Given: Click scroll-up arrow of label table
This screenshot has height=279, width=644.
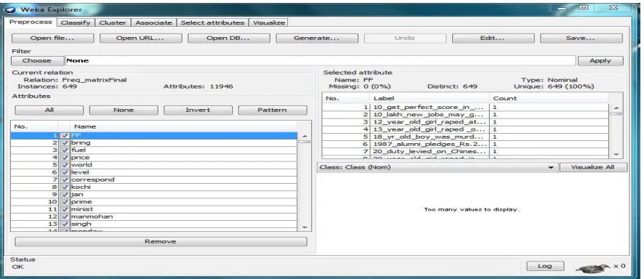Looking at the screenshot, I should pyautogui.click(x=616, y=108).
